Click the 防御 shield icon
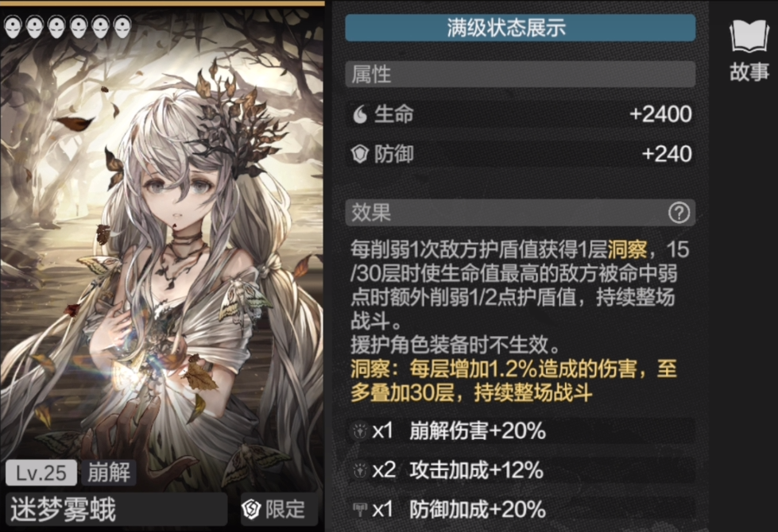The image size is (778, 532). [360, 154]
